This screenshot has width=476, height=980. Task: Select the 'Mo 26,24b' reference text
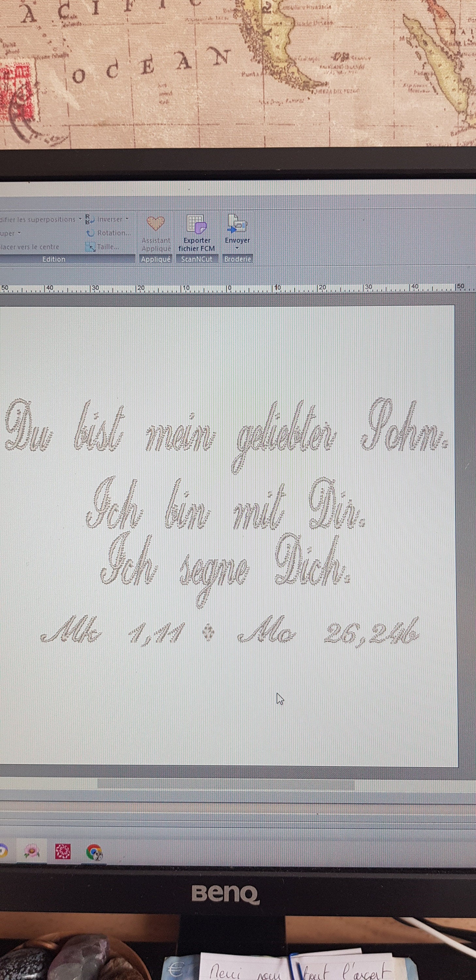(x=328, y=631)
